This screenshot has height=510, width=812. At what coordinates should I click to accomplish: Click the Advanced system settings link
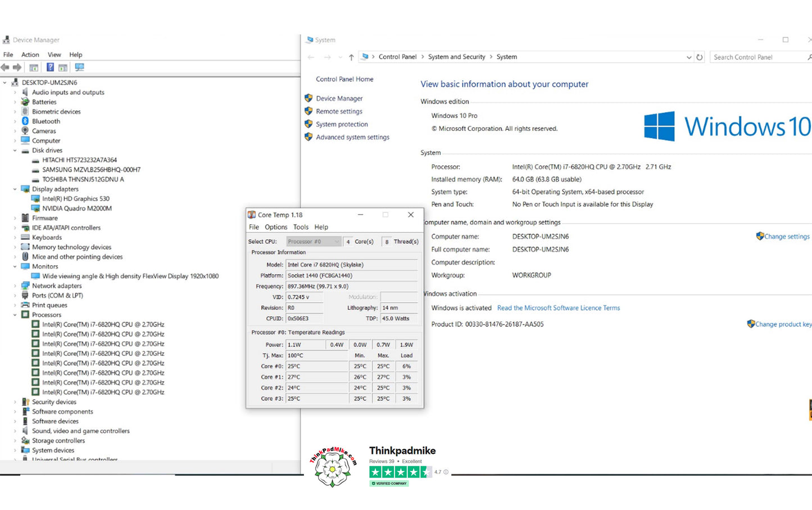[x=352, y=137]
